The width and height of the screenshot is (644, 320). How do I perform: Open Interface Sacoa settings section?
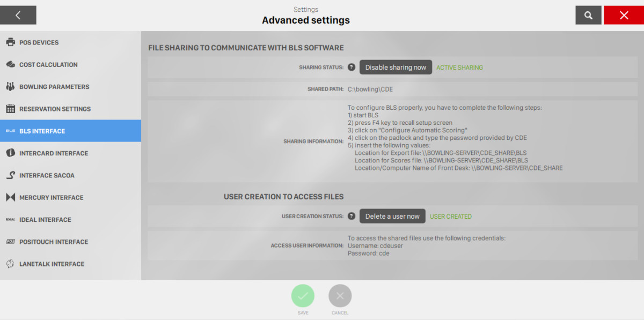pos(70,175)
